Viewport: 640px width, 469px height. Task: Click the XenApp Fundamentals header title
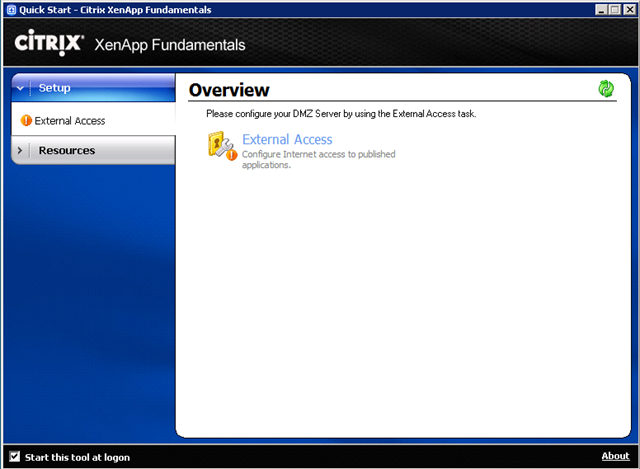(x=170, y=45)
